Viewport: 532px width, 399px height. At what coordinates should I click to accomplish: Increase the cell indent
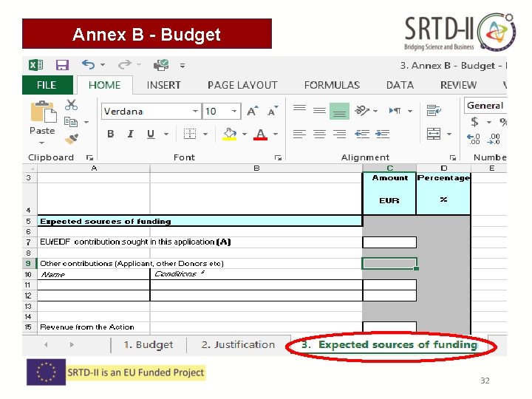coord(383,134)
